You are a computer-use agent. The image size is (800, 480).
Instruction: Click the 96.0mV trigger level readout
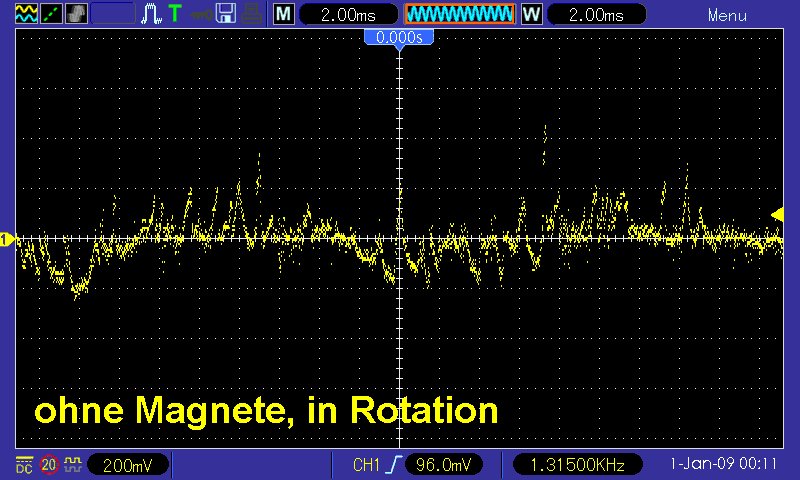(445, 465)
